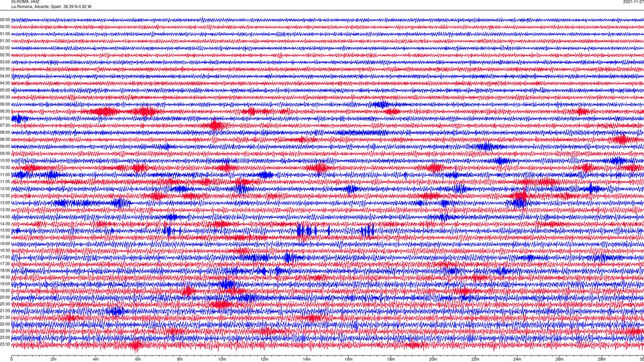Click the 09:30 row label
The height and width of the screenshot is (362, 644).
click(x=5, y=154)
